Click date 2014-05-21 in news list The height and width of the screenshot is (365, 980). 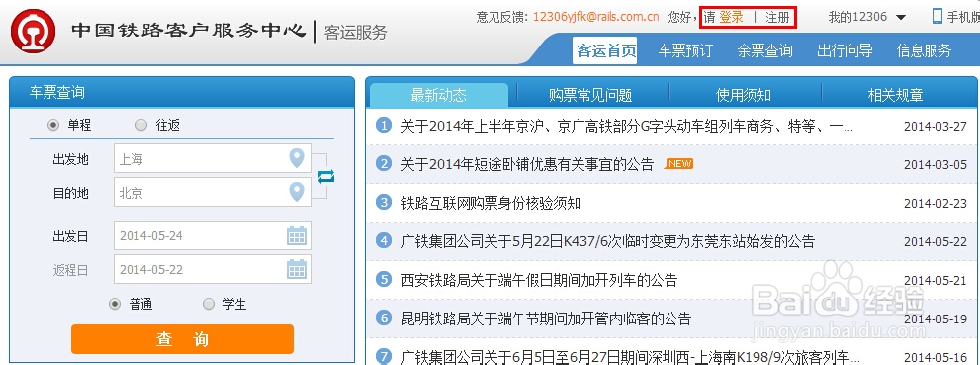tap(935, 281)
